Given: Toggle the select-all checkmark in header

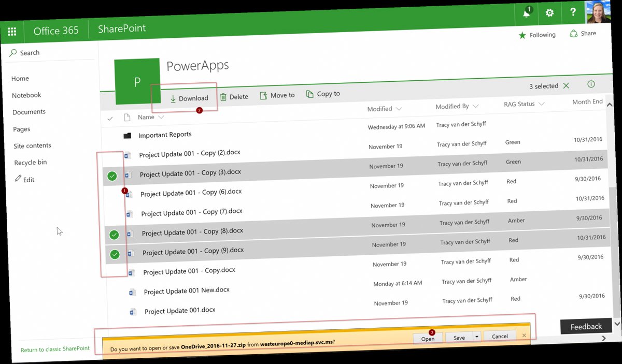Looking at the screenshot, I should [110, 119].
